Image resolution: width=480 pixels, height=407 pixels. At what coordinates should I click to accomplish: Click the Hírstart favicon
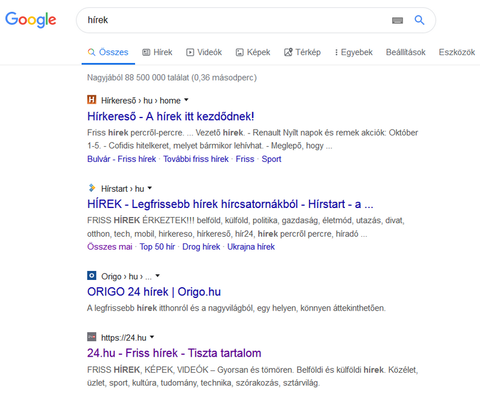[92, 188]
